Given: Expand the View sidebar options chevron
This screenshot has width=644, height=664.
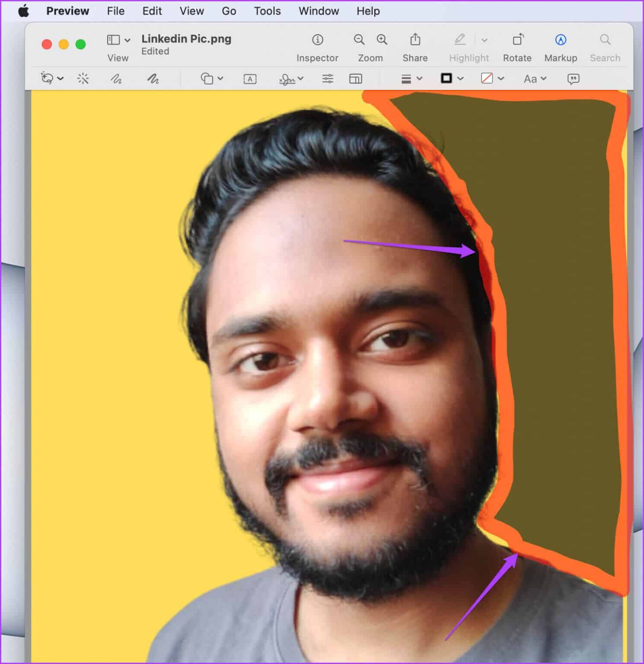Looking at the screenshot, I should pos(128,40).
